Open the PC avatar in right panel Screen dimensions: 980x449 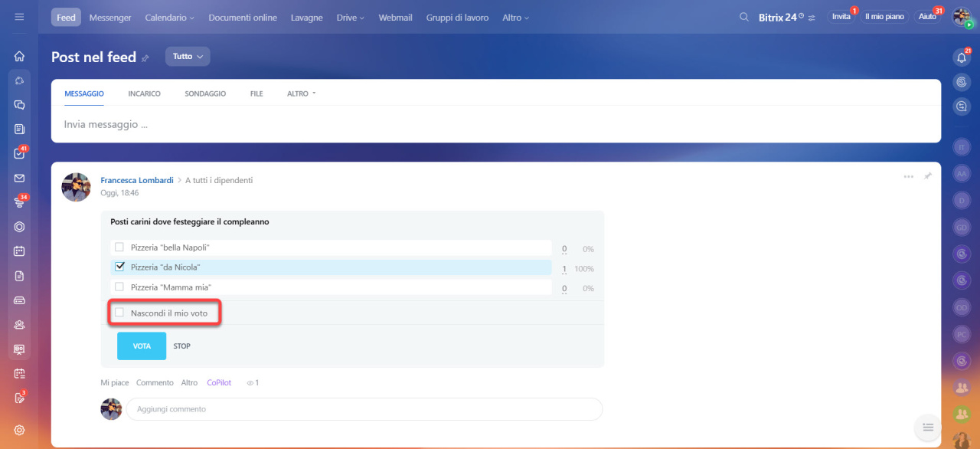tap(962, 334)
